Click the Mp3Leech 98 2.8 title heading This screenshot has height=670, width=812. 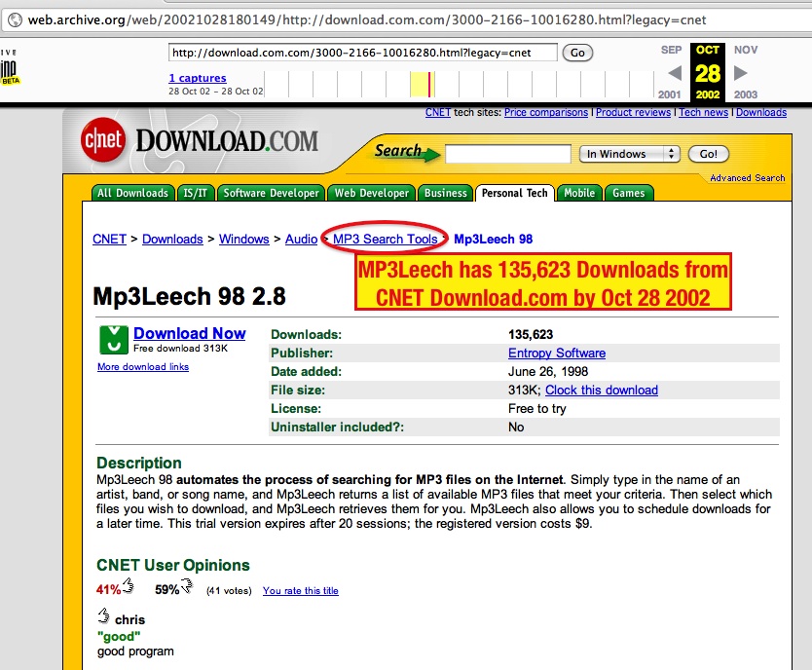tap(189, 297)
